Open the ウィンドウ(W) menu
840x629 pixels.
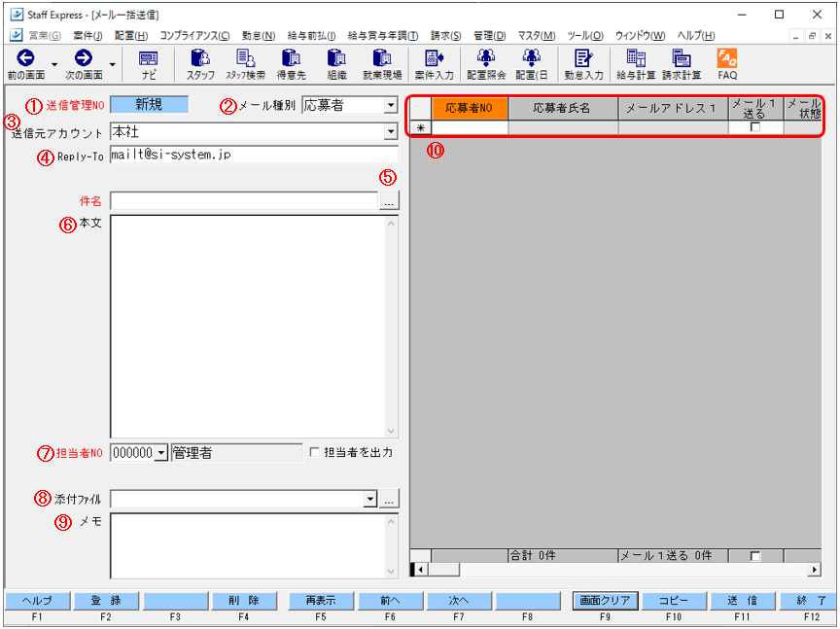click(x=640, y=36)
